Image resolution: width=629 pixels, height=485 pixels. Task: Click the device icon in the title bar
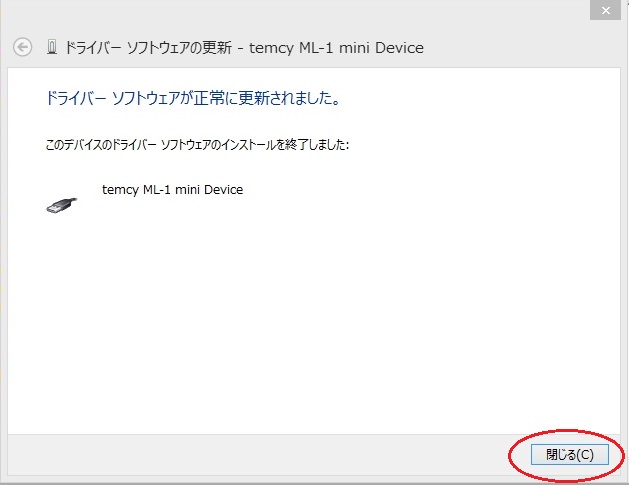(x=52, y=47)
